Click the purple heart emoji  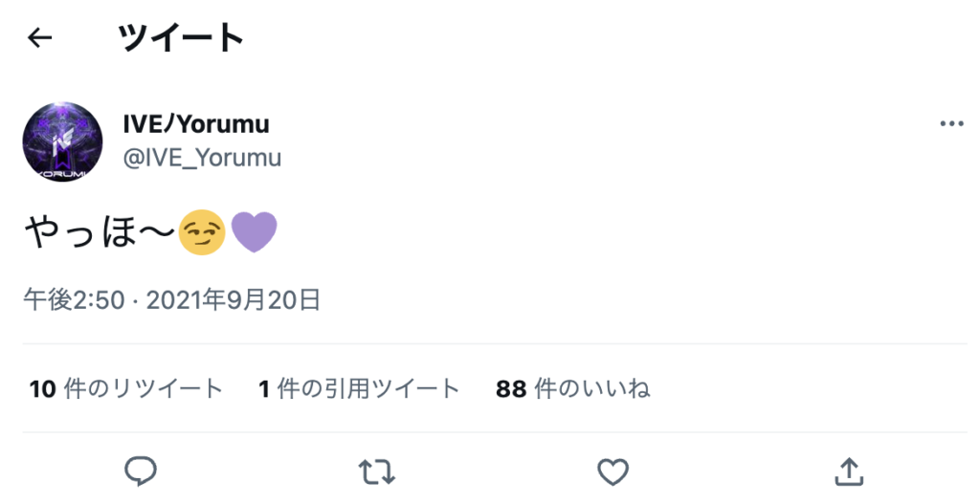[x=254, y=232]
